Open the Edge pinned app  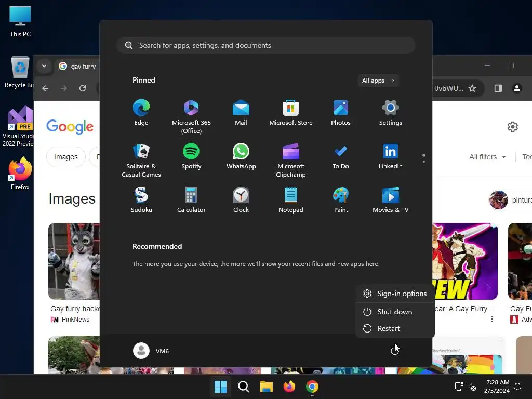click(141, 113)
